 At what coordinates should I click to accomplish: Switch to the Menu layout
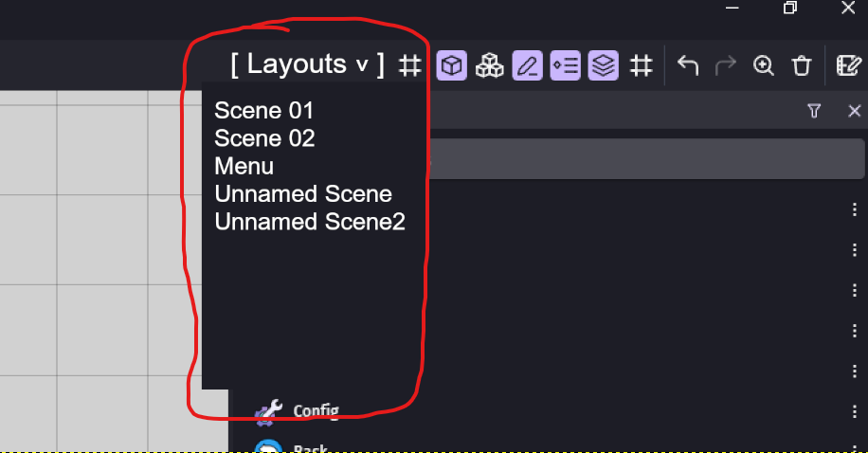244,166
